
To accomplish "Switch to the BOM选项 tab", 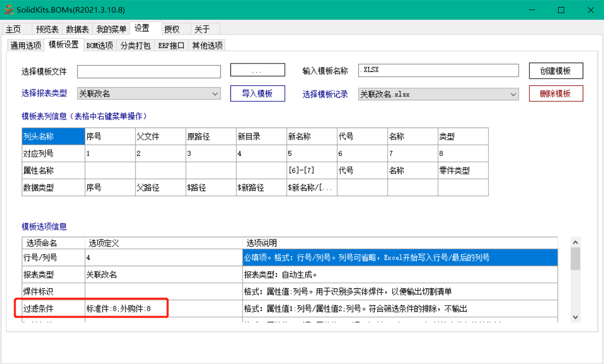I will click(x=99, y=44).
